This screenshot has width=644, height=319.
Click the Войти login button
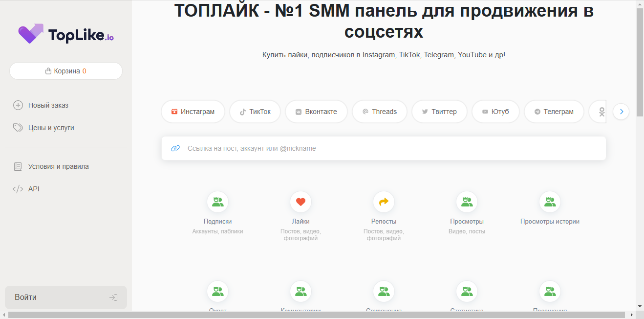(66, 297)
